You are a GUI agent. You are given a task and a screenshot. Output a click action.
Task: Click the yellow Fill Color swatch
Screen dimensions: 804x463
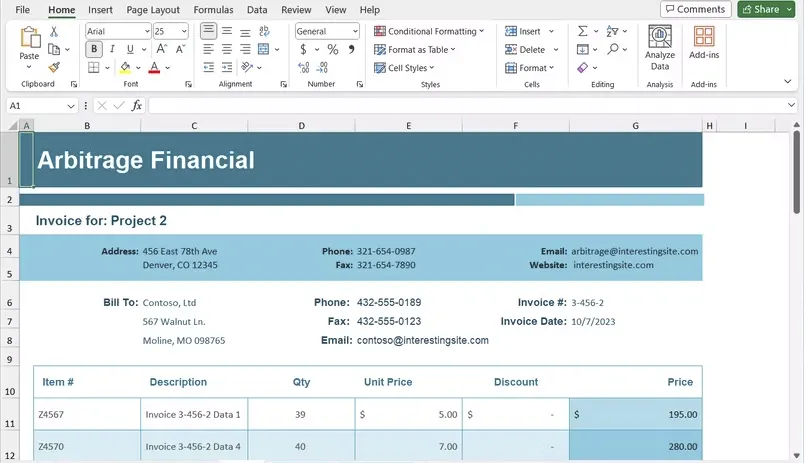pos(124,68)
